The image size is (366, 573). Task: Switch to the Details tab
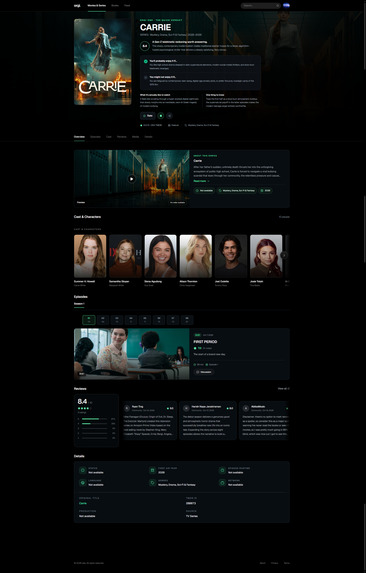click(x=148, y=137)
